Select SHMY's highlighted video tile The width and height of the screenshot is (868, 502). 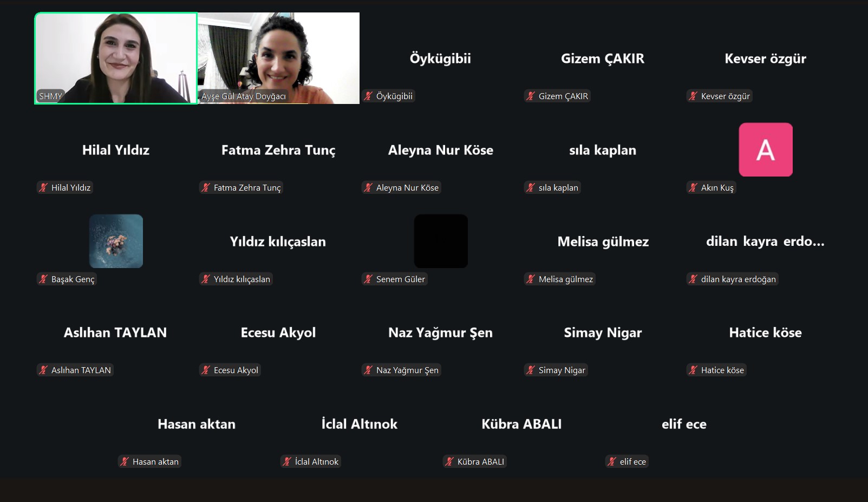tap(116, 58)
